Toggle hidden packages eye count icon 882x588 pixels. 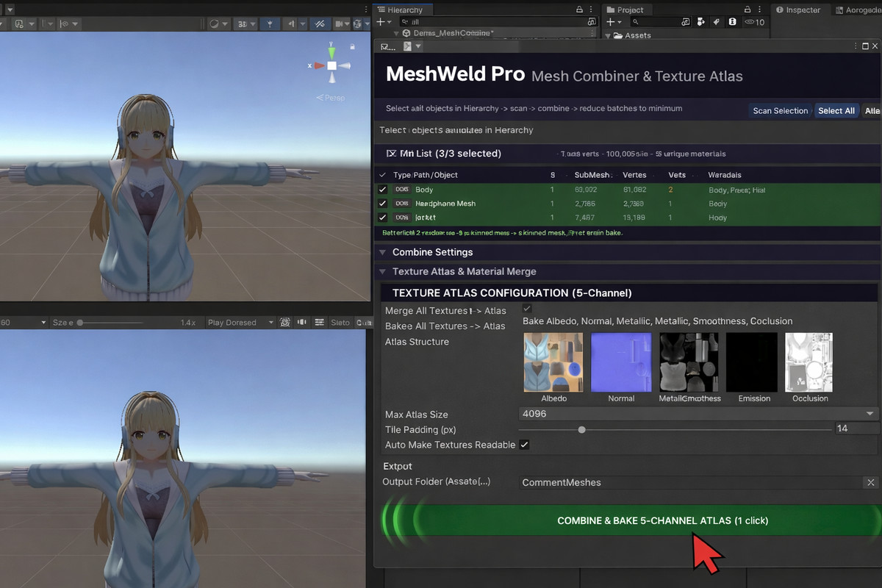pyautogui.click(x=754, y=22)
